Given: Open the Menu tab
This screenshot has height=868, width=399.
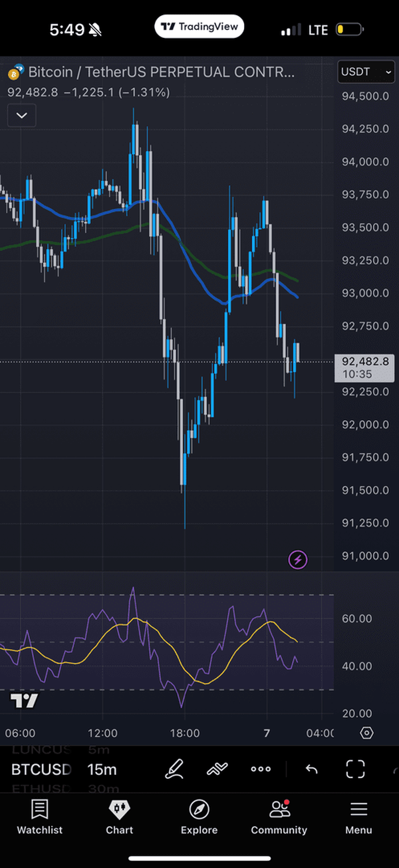Looking at the screenshot, I should (x=358, y=817).
